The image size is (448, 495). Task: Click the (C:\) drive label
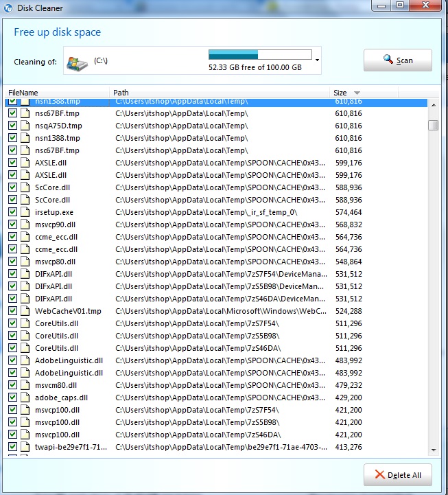pyautogui.click(x=101, y=60)
